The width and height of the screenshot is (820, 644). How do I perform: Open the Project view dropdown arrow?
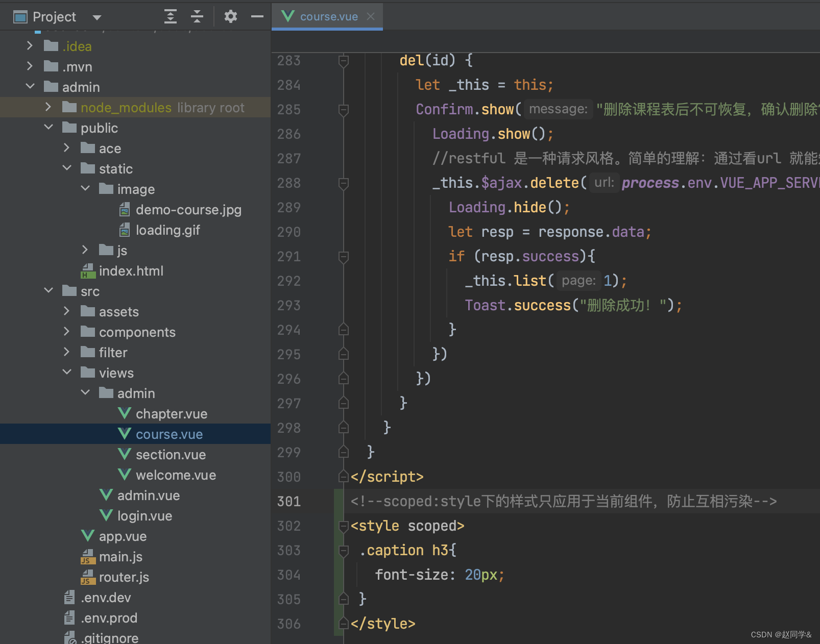97,17
